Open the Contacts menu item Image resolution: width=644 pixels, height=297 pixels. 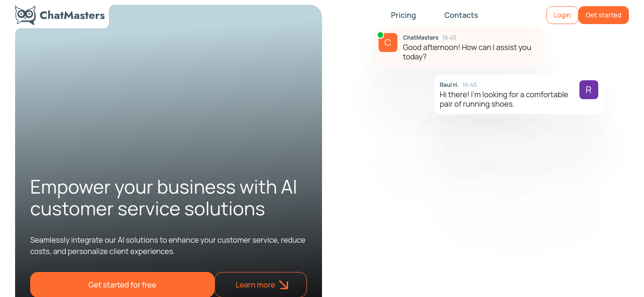[461, 15]
